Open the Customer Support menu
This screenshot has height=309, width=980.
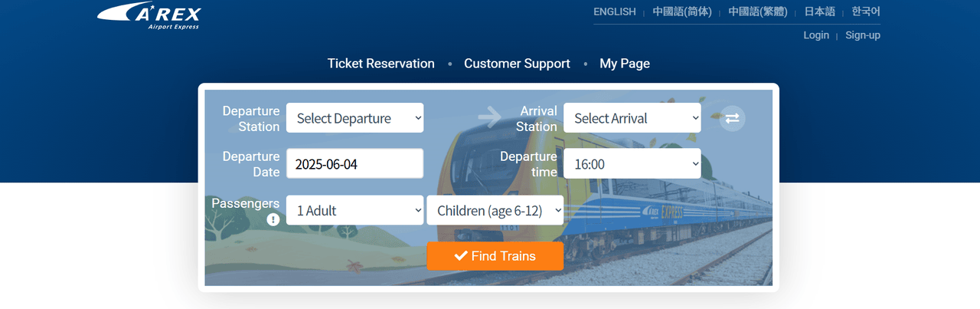517,64
